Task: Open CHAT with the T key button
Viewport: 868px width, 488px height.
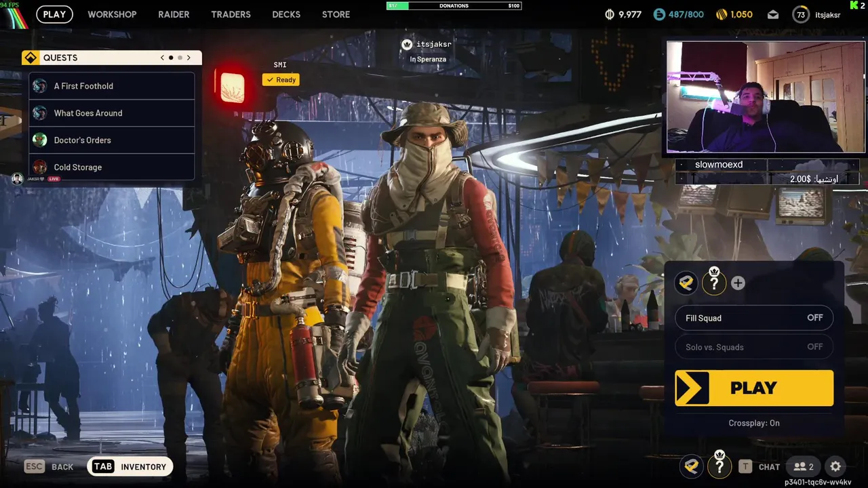Action: point(759,466)
